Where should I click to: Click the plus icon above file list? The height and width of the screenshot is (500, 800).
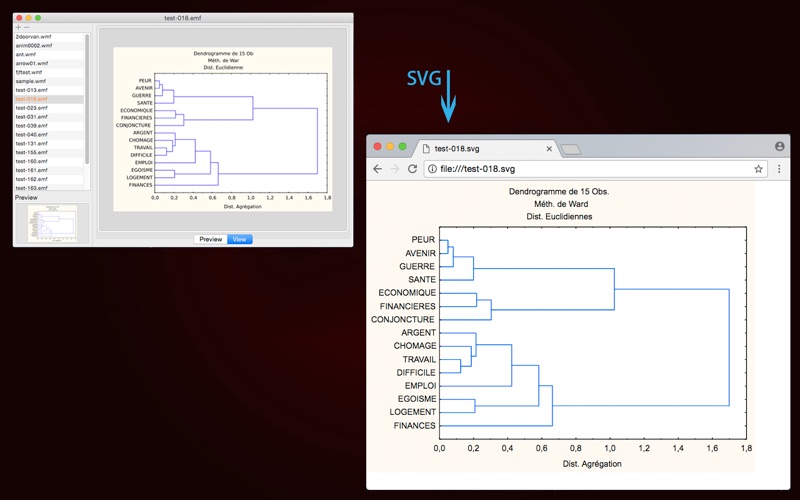(x=19, y=27)
